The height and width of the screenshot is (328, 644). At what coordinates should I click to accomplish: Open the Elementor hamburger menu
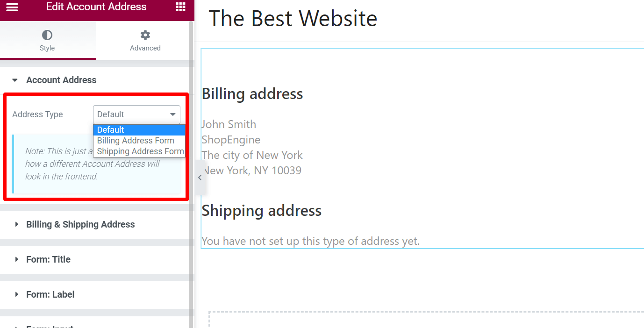coord(12,7)
